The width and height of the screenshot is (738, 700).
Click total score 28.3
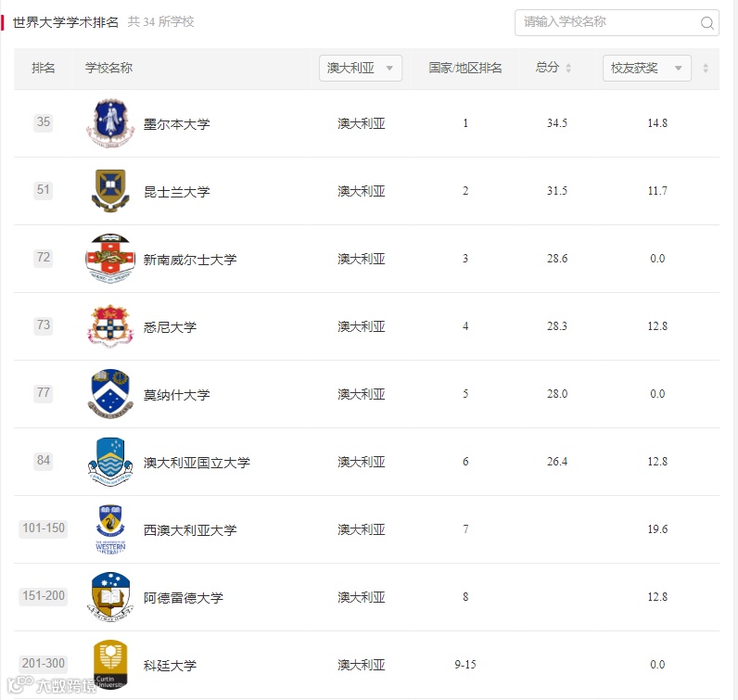(x=557, y=326)
